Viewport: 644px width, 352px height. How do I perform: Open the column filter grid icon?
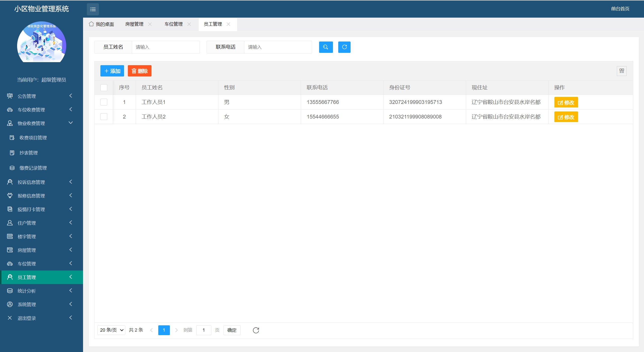tap(621, 71)
